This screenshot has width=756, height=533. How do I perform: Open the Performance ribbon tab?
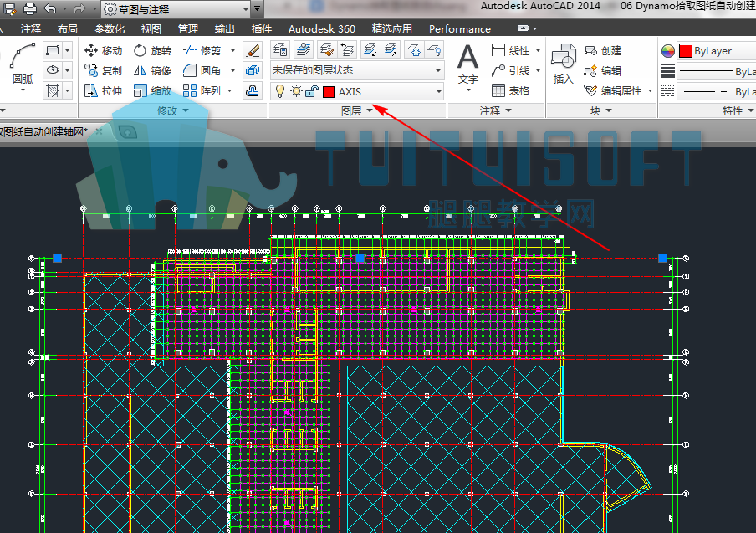click(459, 29)
